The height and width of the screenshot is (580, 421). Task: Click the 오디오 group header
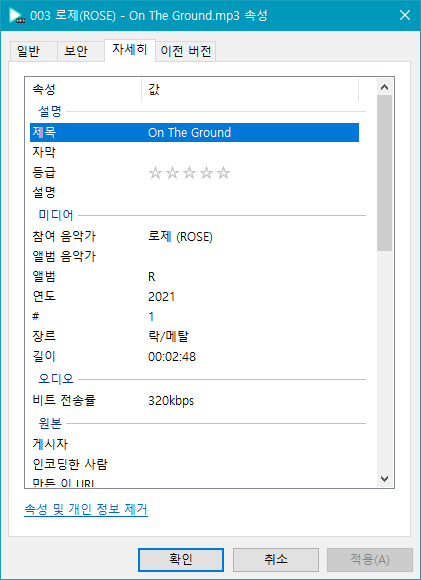(x=56, y=379)
